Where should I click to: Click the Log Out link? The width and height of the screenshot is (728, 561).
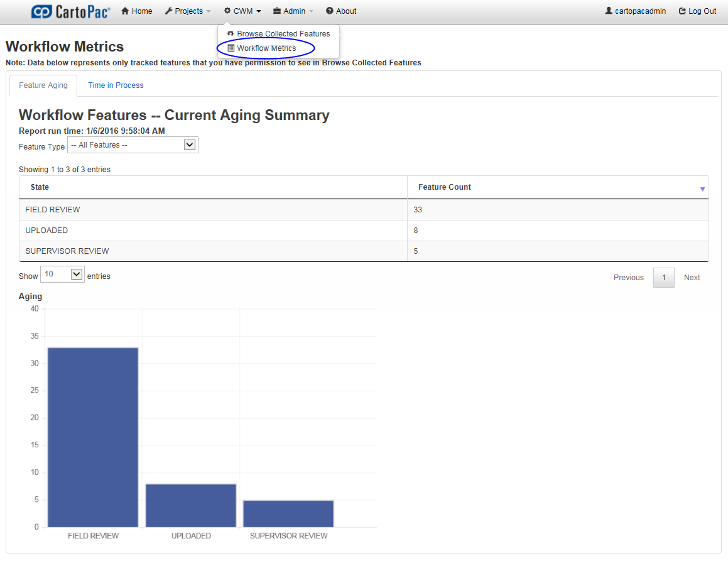(697, 11)
